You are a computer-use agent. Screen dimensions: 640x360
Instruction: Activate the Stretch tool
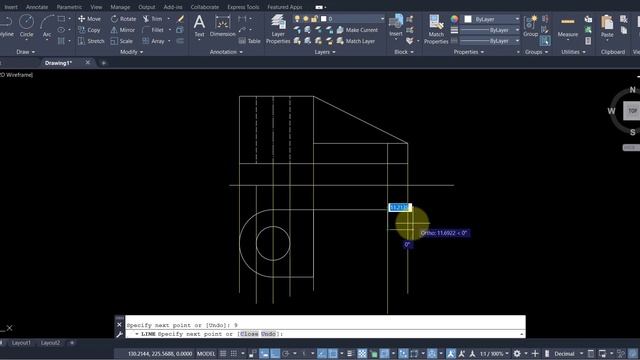pyautogui.click(x=91, y=41)
